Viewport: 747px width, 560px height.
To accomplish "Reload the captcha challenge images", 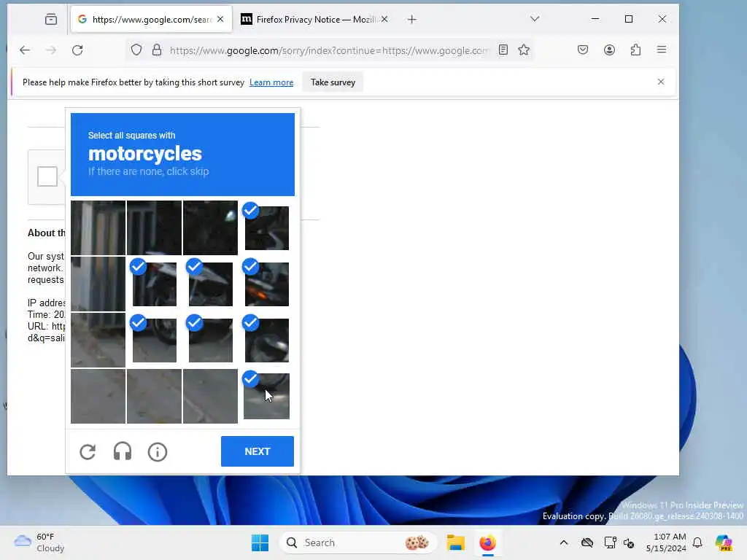I will coord(88,451).
